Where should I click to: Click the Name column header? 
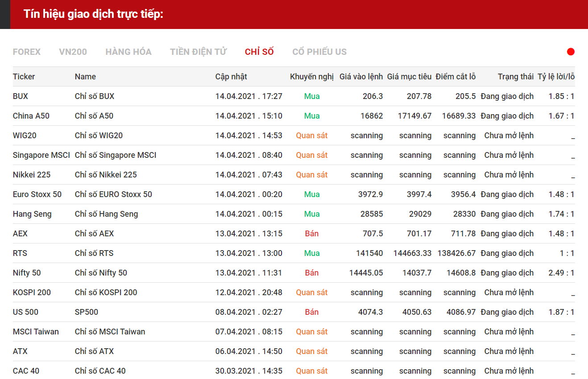pyautogui.click(x=85, y=77)
